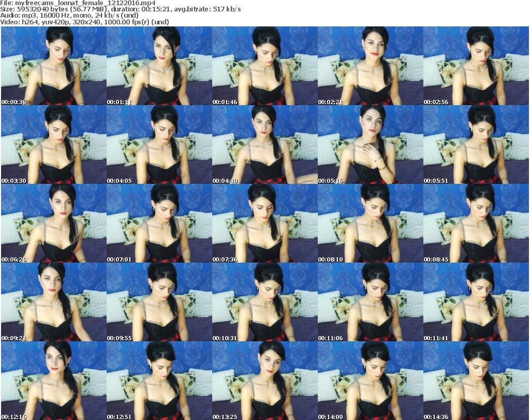
Task: Open the frame stamped 00:04:40
Action: (264, 144)
